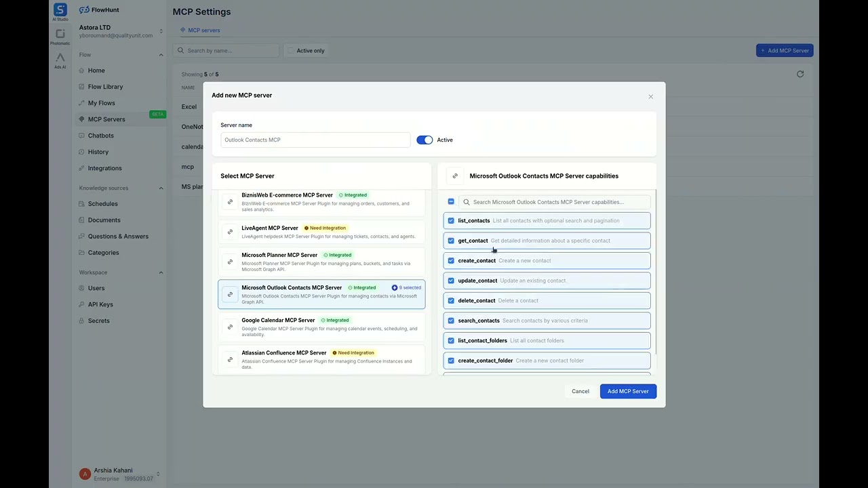This screenshot has height=488, width=868.
Task: Click the Categories sidebar icon
Action: [x=82, y=253]
